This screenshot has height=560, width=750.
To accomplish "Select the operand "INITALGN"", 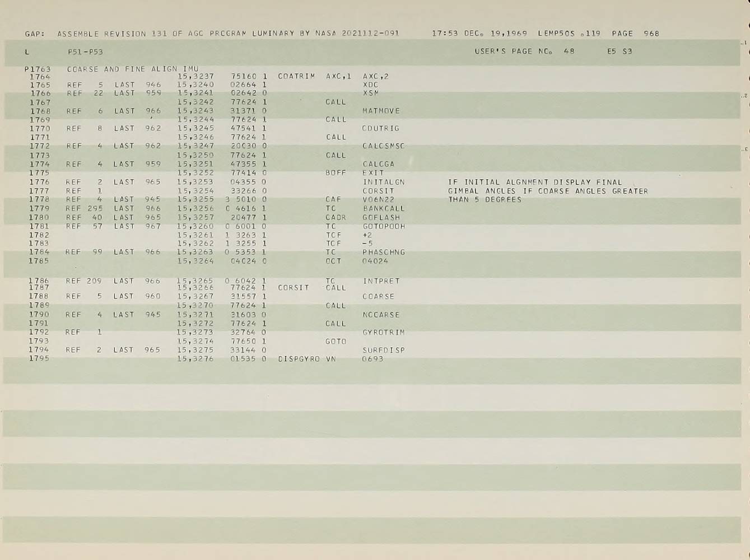I will tap(384, 182).
